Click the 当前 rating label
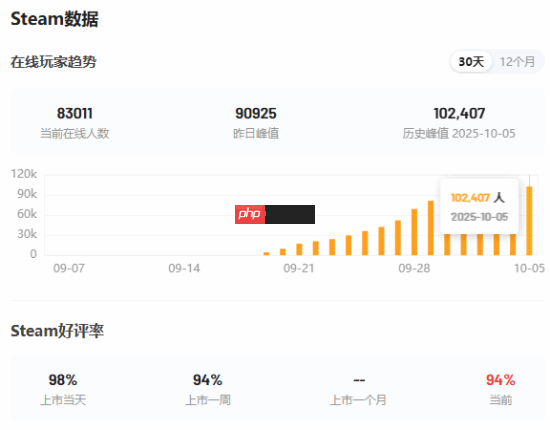This screenshot has height=430, width=550. (x=501, y=400)
